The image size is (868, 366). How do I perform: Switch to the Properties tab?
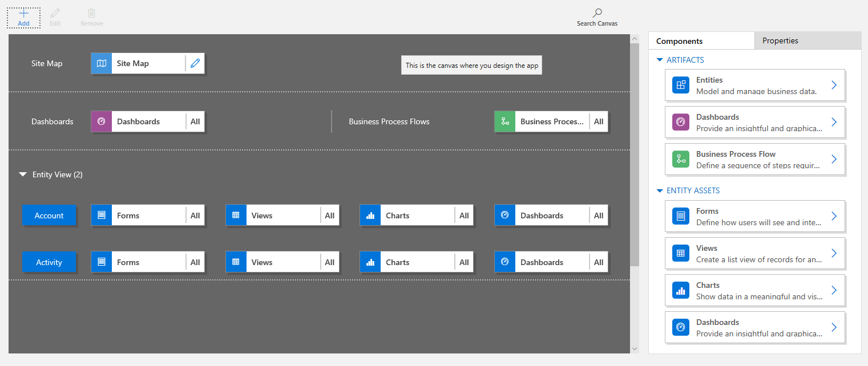(x=780, y=40)
